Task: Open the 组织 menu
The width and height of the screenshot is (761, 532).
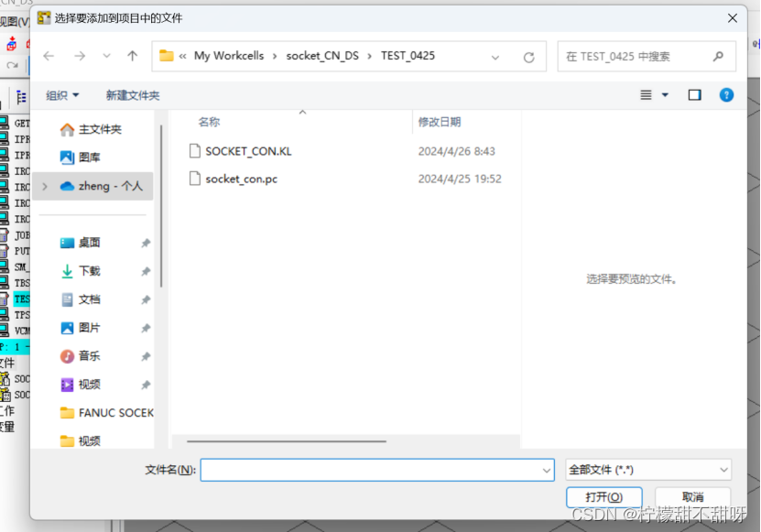Action: coord(62,95)
